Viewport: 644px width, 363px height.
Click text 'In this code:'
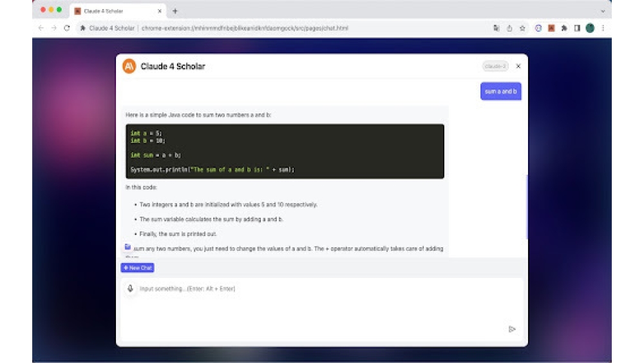click(x=141, y=187)
